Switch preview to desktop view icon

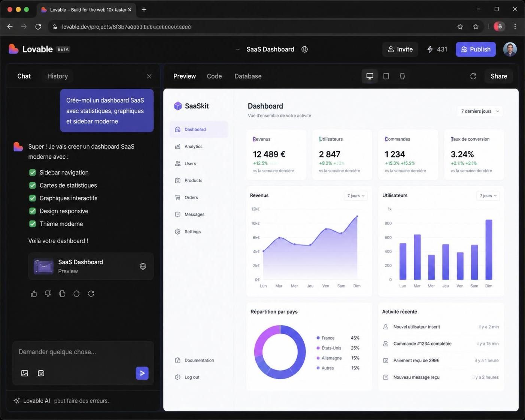pyautogui.click(x=370, y=76)
